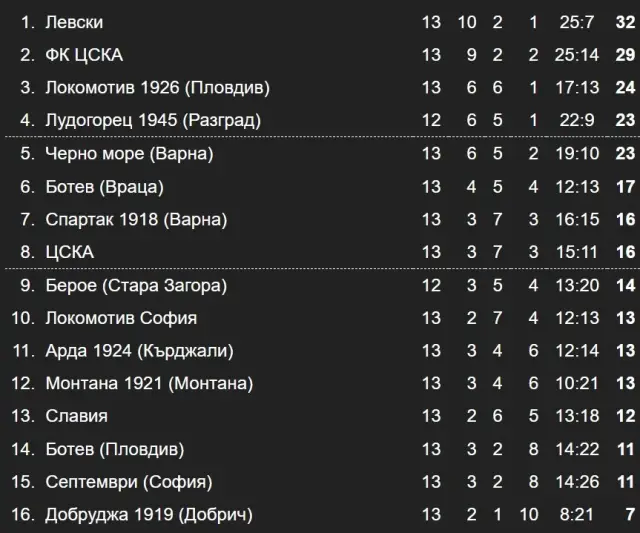
Task: Select Спартак 1918 (Варна) row name
Action: click(136, 219)
